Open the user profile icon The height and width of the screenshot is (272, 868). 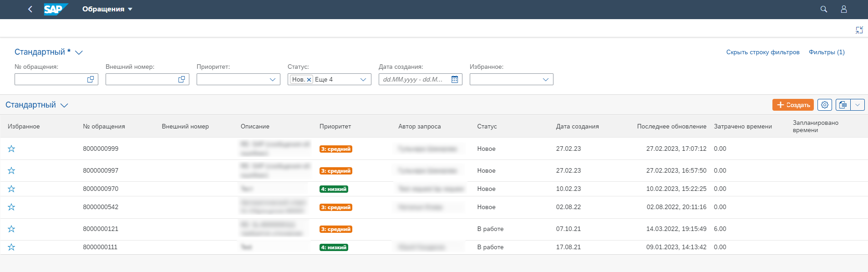click(843, 9)
